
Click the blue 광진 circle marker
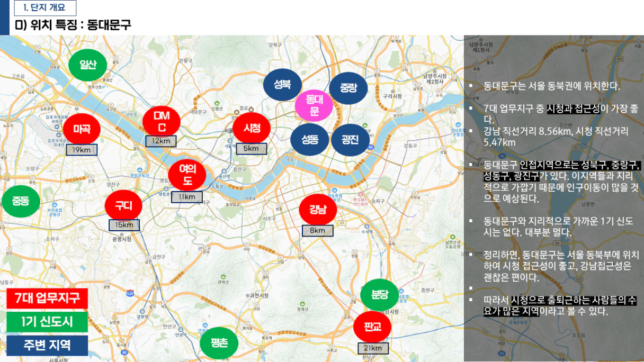pos(350,140)
